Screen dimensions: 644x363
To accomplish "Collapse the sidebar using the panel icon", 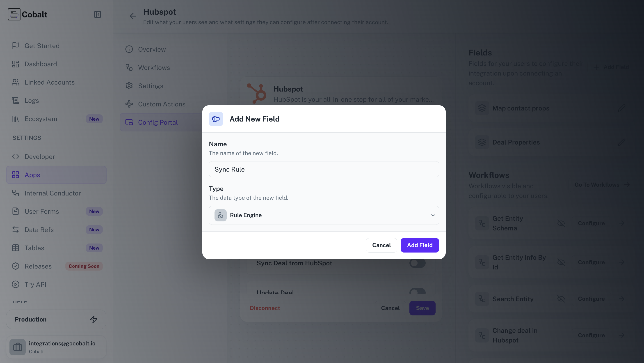I will 98,14.
